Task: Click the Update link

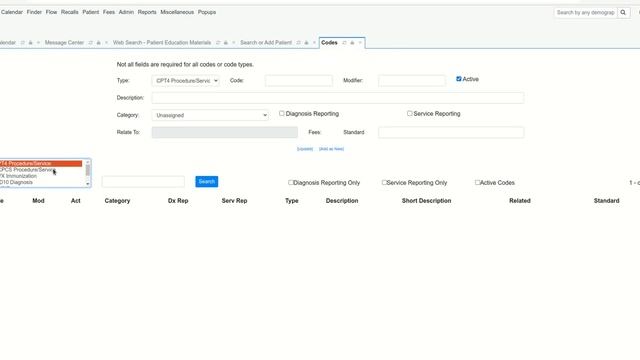Action: pos(305,149)
